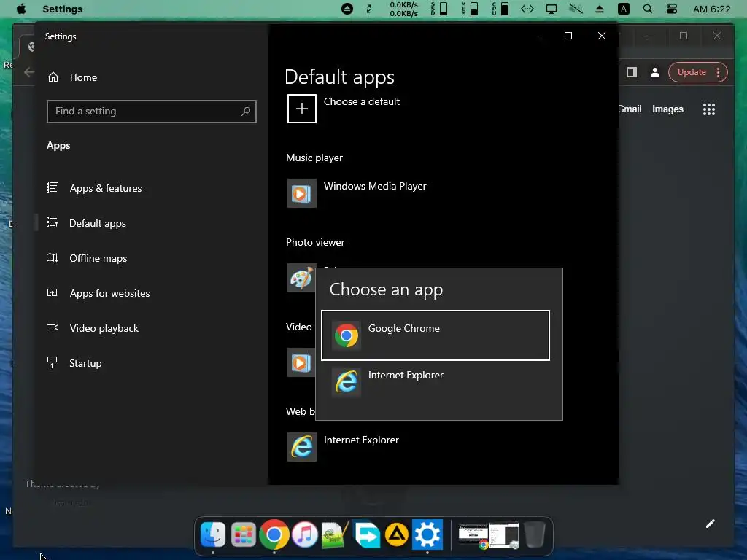
Task: Click the Paint icon under Photo viewer
Action: pyautogui.click(x=301, y=278)
